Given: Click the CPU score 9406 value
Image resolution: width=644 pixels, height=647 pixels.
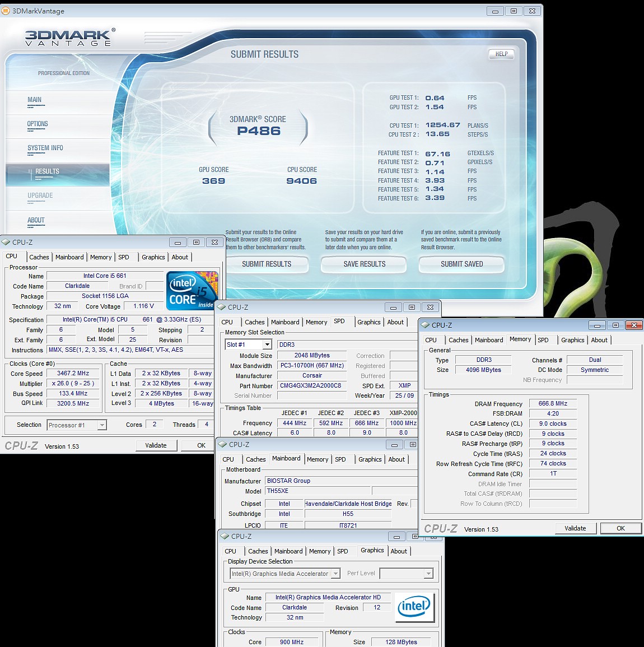Looking at the screenshot, I should pos(302,181).
